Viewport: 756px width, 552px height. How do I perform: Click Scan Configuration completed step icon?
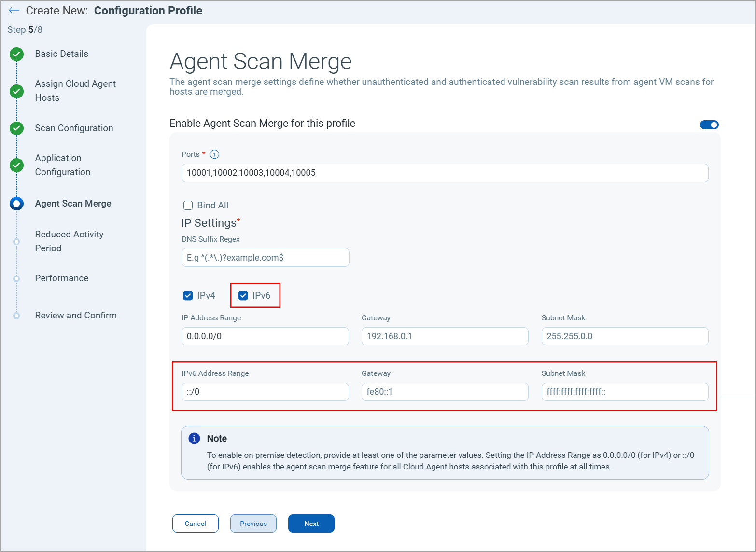click(17, 128)
